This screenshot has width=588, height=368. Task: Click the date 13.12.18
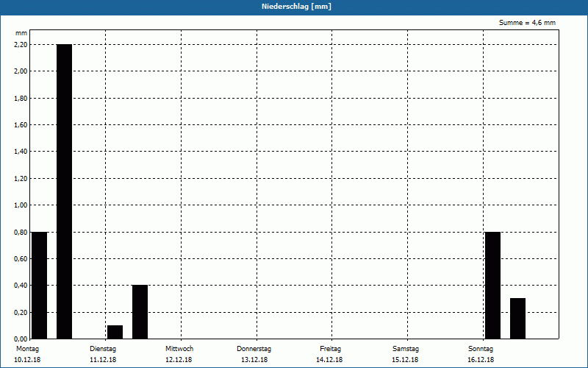254,360
